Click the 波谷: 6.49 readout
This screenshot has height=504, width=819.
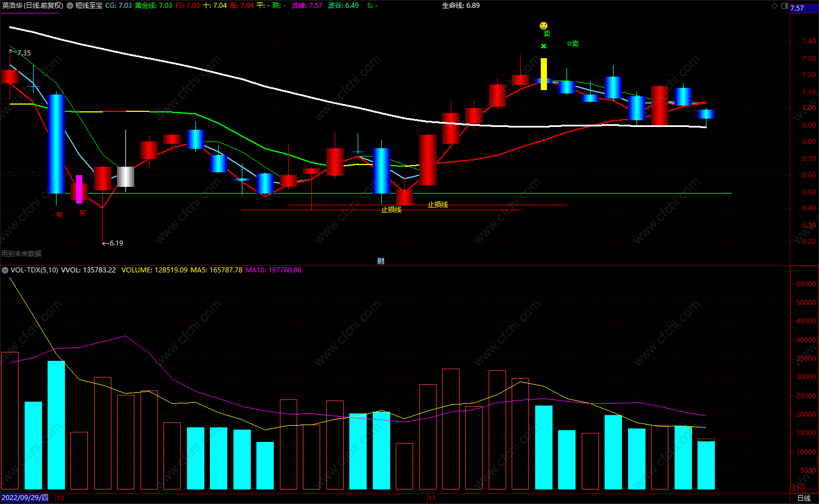pyautogui.click(x=343, y=6)
